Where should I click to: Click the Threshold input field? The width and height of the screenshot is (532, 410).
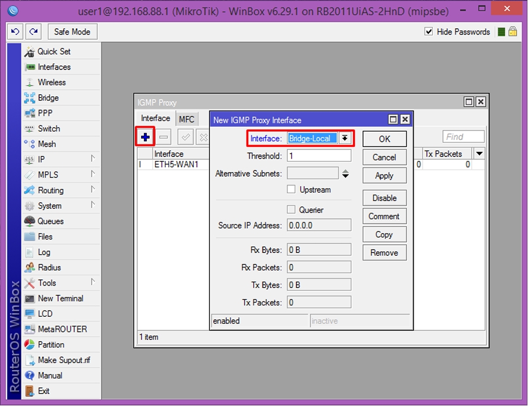pos(319,156)
